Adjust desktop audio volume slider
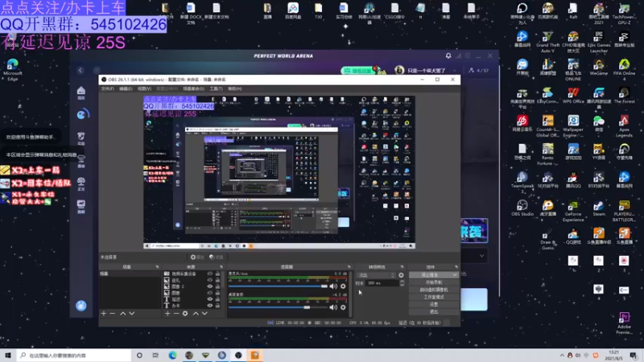The image size is (644, 362). click(x=278, y=307)
